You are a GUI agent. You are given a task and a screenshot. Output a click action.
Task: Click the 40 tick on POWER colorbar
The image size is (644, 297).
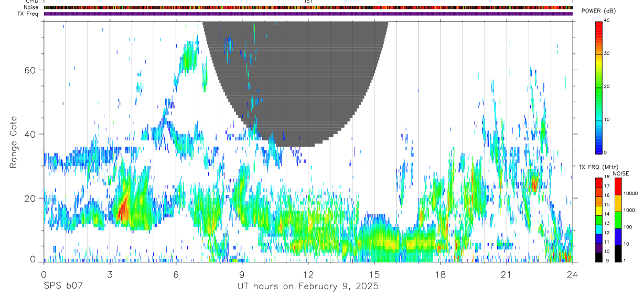[607, 21]
